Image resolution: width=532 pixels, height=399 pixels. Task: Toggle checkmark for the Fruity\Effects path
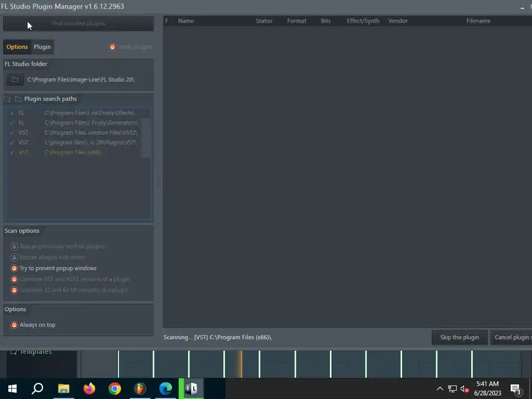12,113
